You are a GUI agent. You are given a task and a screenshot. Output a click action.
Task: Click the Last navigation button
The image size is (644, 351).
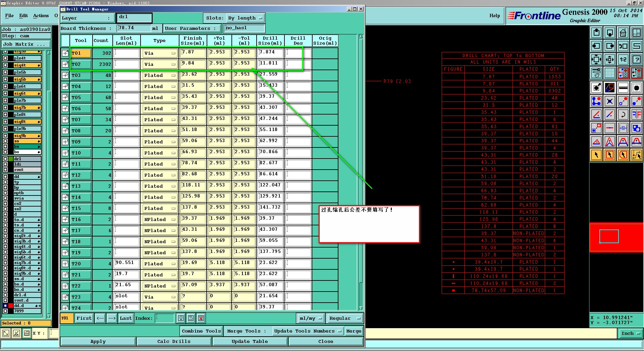coord(126,318)
